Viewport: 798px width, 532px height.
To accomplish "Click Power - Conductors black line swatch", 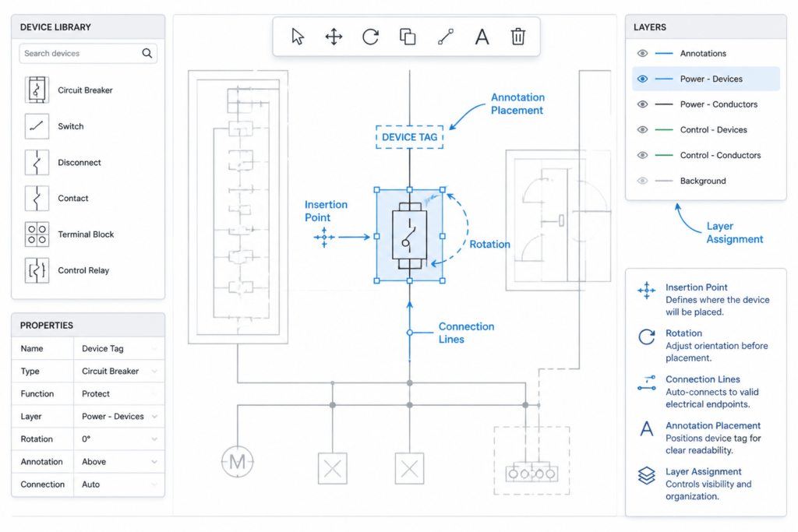I will click(x=664, y=104).
